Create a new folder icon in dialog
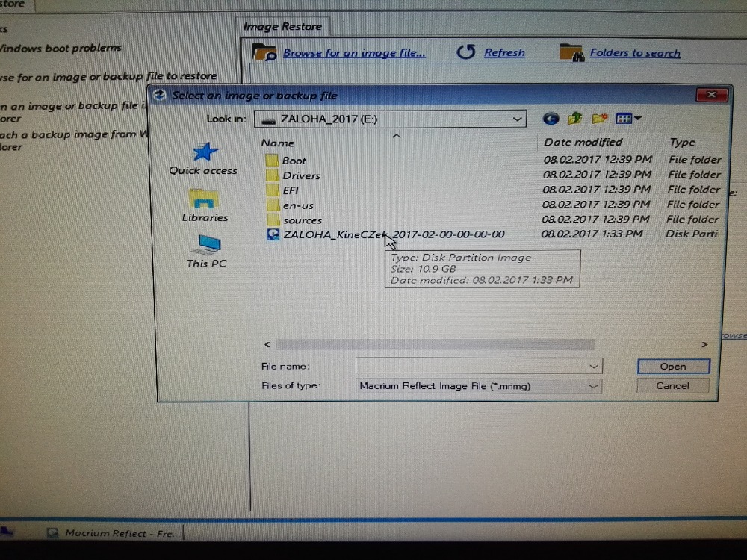The width and height of the screenshot is (747, 560). [x=599, y=118]
